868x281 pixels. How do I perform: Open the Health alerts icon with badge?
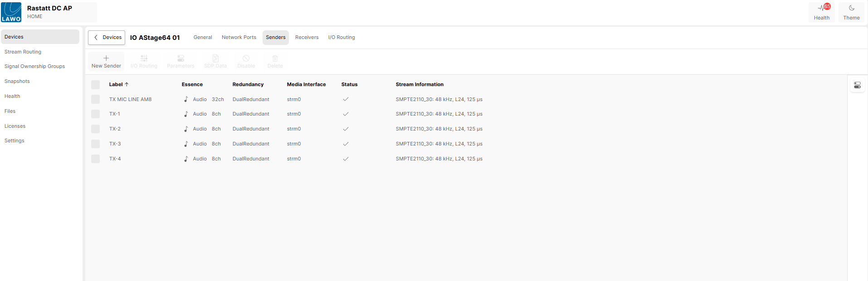(x=822, y=8)
